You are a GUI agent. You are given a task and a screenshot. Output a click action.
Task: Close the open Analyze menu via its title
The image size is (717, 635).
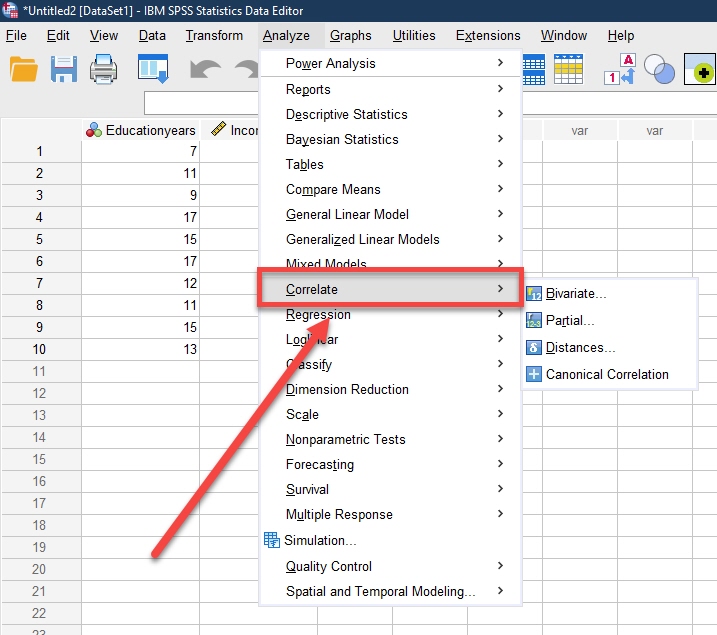click(x=286, y=36)
